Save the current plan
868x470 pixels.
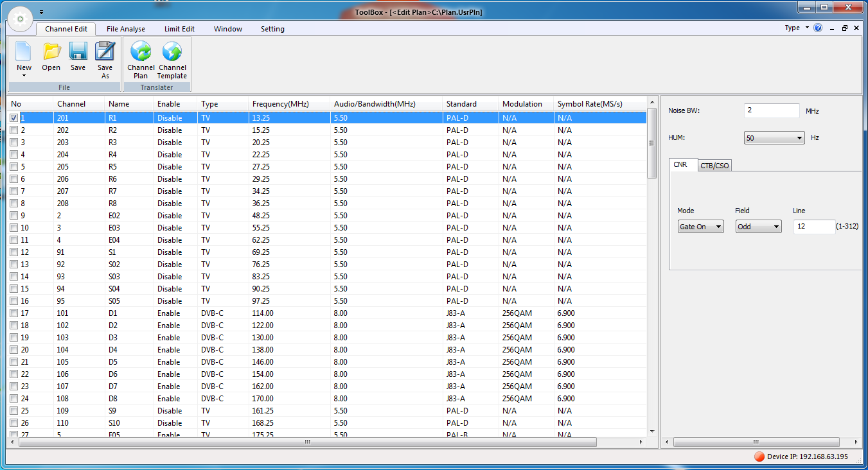[78, 57]
